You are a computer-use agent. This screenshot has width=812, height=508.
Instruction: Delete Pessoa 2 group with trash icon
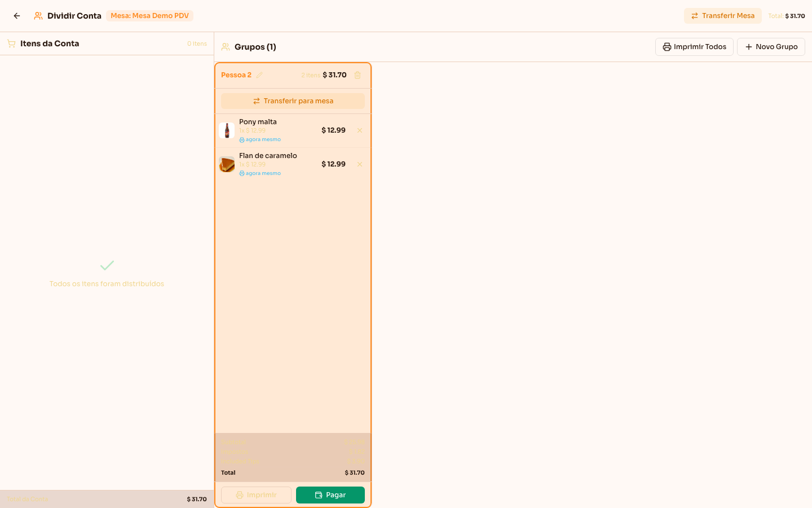358,75
